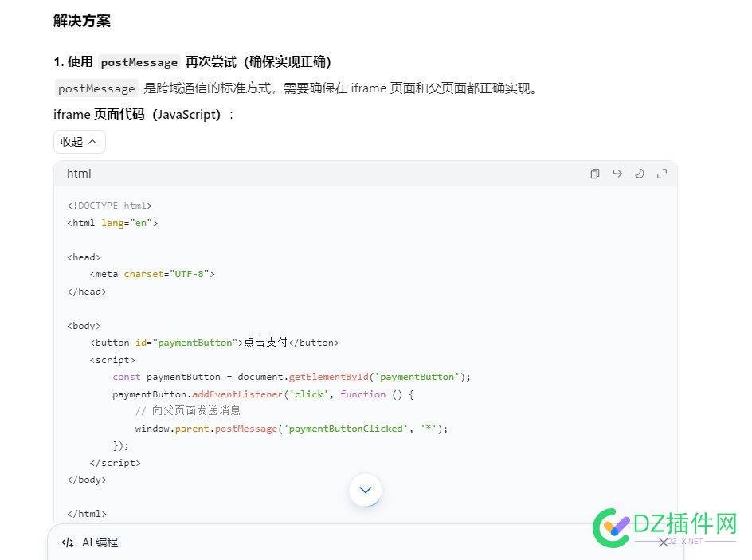This screenshot has height=560, width=752.
Task: Click the AI 编程 code icon
Action: point(68,542)
